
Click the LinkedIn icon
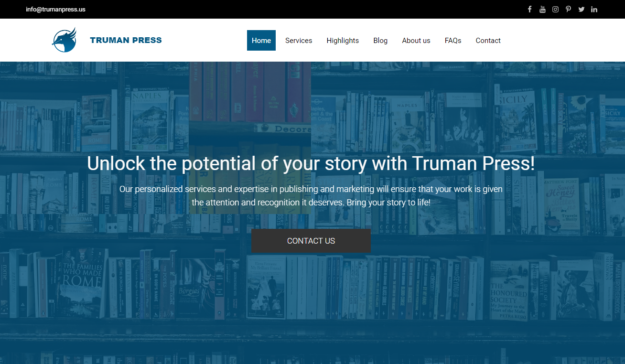click(594, 9)
